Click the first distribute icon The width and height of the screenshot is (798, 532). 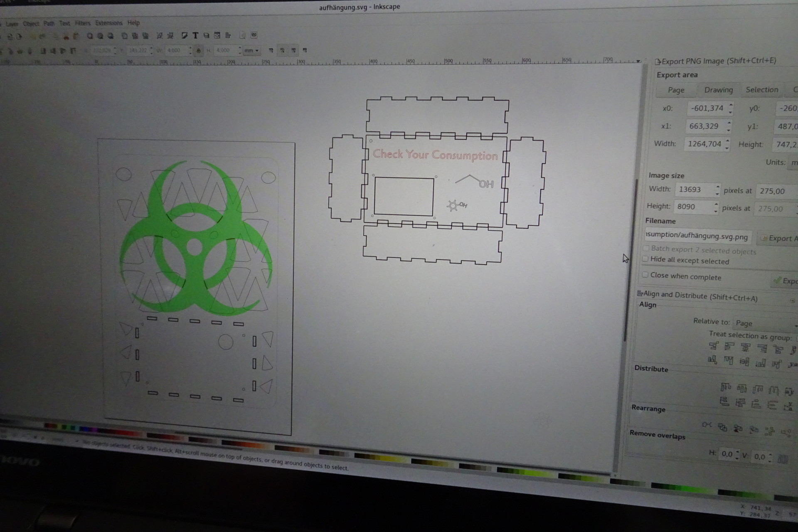[725, 387]
